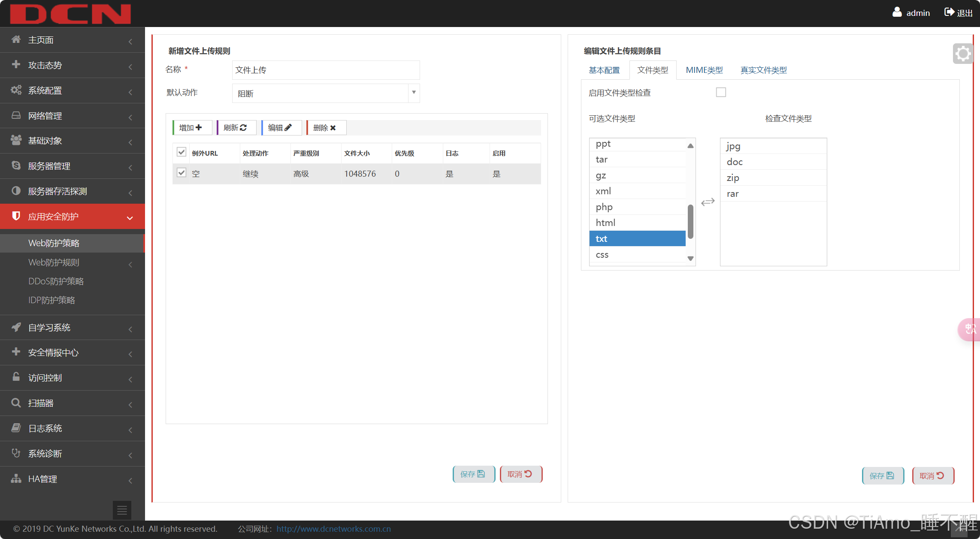Open the settings gear icon at top right
980x539 pixels.
coord(963,54)
